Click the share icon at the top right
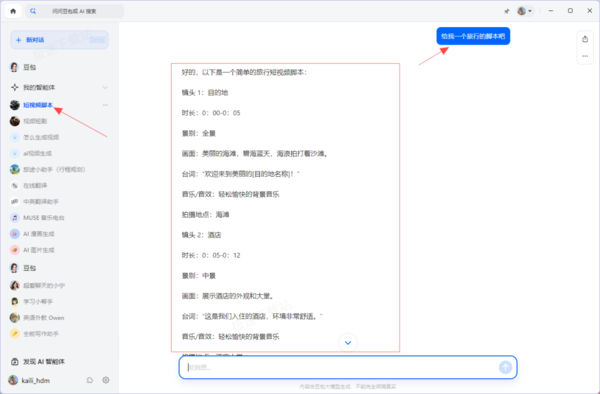This screenshot has width=600, height=394. [x=585, y=39]
